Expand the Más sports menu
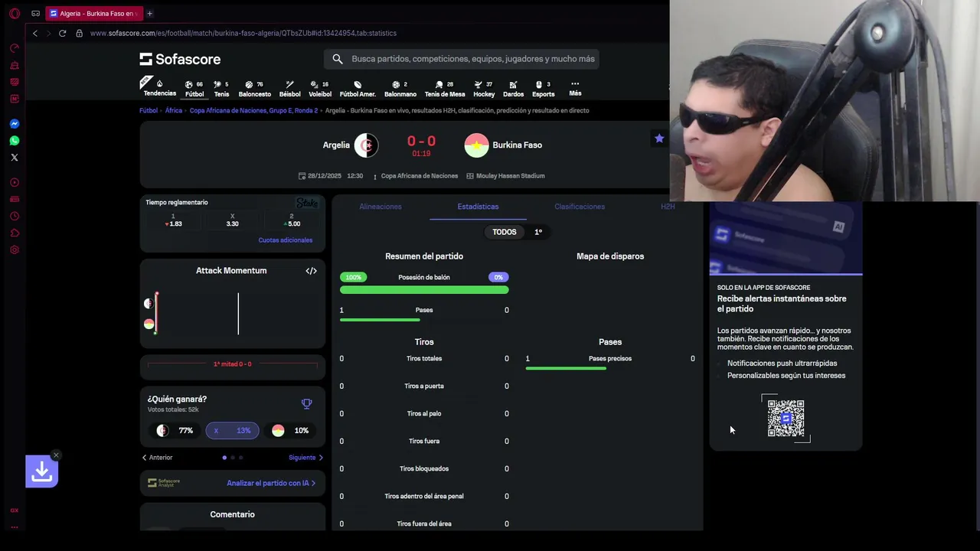This screenshot has width=980, height=551. coord(575,88)
